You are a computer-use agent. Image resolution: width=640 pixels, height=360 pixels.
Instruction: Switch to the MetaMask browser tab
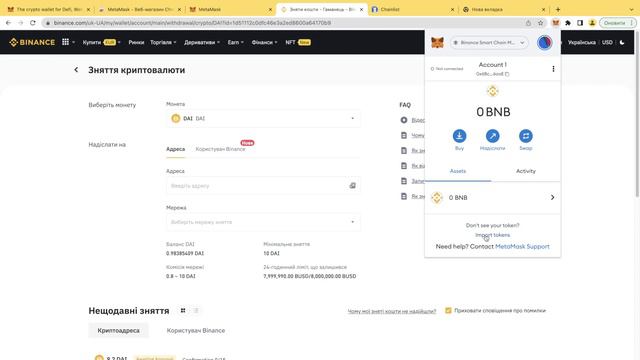[230, 9]
